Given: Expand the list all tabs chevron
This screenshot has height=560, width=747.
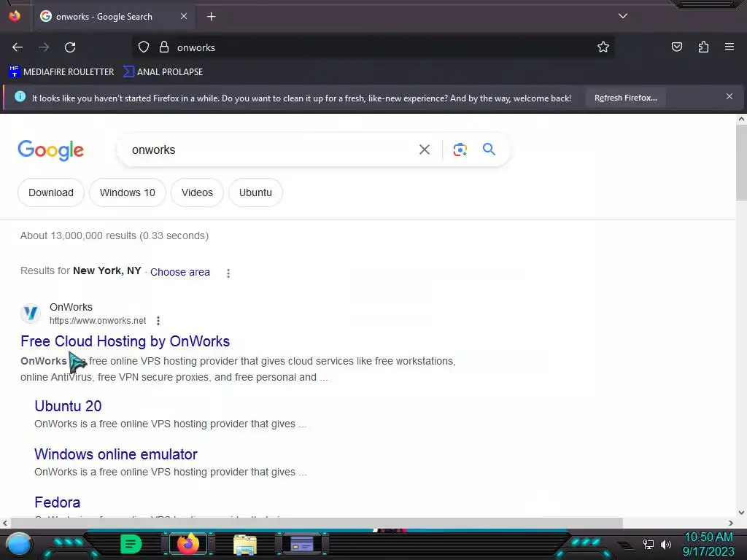Looking at the screenshot, I should coord(623,16).
